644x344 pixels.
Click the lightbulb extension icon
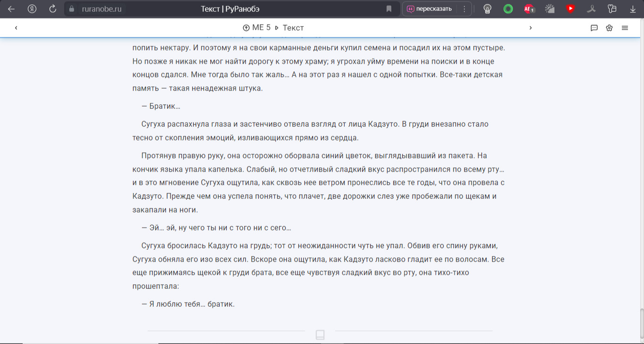(x=487, y=9)
